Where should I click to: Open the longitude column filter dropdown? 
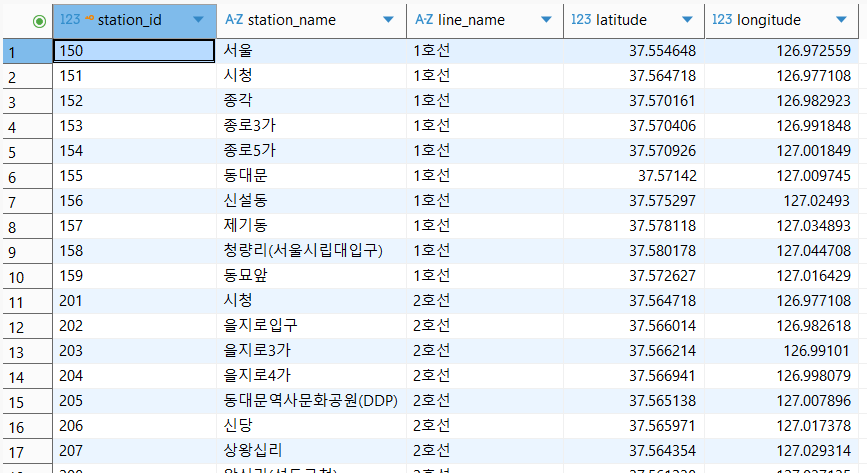point(842,20)
